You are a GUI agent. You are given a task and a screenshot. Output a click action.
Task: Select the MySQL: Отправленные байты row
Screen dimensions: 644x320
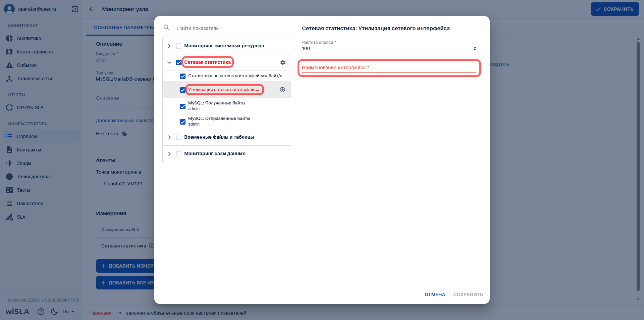click(227, 121)
